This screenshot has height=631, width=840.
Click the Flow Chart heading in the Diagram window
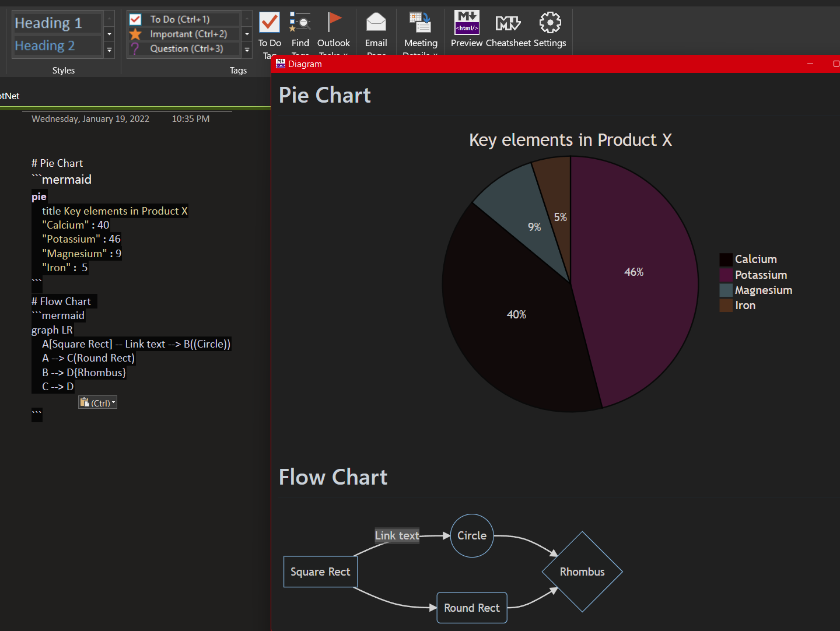pyautogui.click(x=333, y=477)
